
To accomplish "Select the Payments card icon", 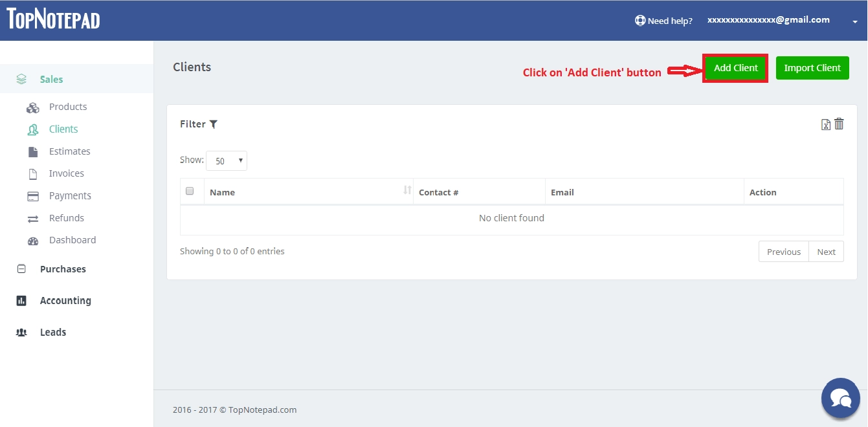I will tap(33, 195).
